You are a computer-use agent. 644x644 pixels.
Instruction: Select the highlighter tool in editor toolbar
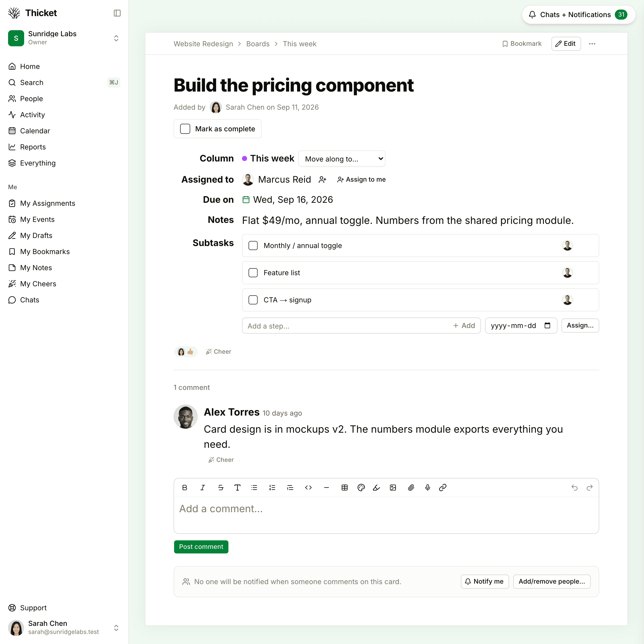376,488
